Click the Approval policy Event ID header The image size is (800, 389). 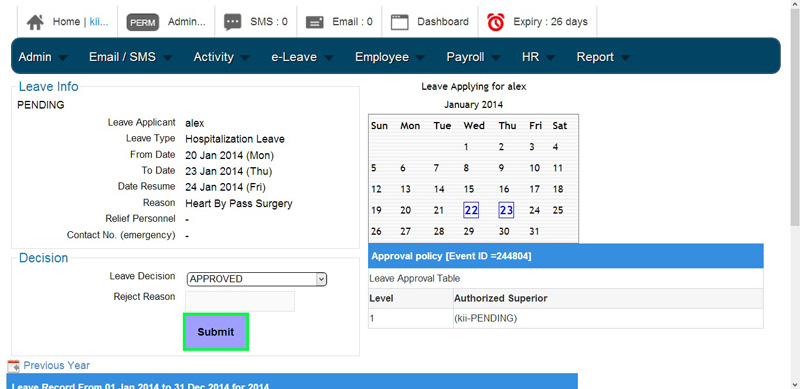click(566, 256)
